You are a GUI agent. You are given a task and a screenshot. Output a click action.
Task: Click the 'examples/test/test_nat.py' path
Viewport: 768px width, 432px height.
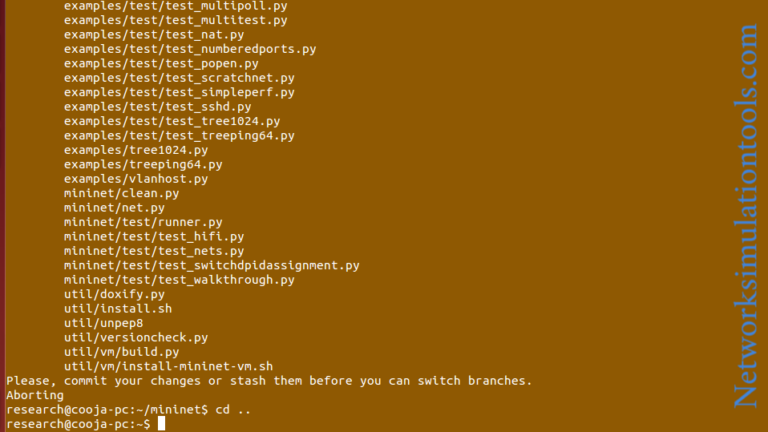tap(153, 34)
